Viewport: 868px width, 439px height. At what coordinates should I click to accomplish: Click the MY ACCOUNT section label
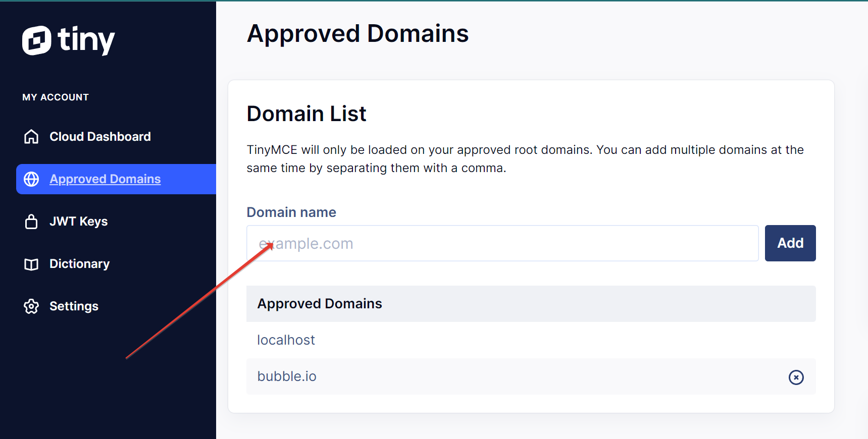coord(56,97)
